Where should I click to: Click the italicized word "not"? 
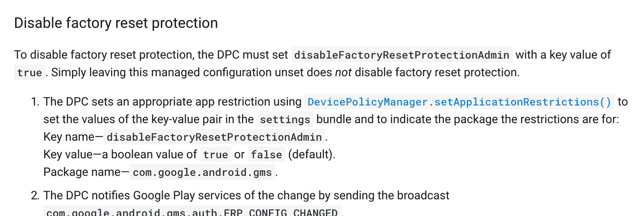pos(343,73)
